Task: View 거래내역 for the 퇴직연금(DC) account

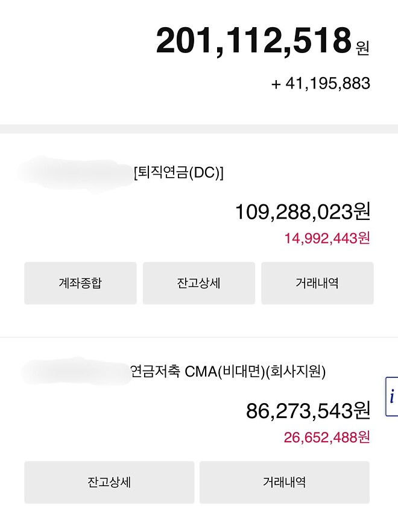Action: pyautogui.click(x=318, y=283)
